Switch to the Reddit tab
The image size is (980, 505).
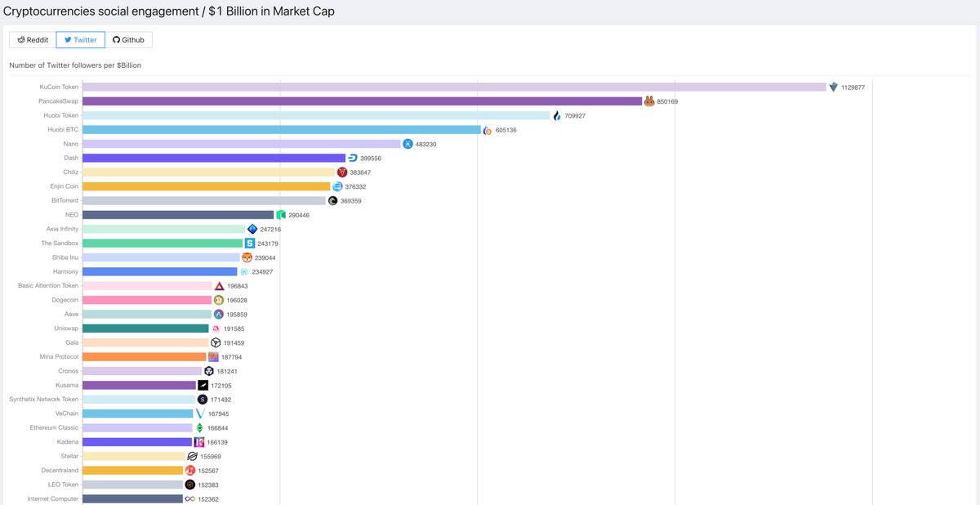coord(33,39)
